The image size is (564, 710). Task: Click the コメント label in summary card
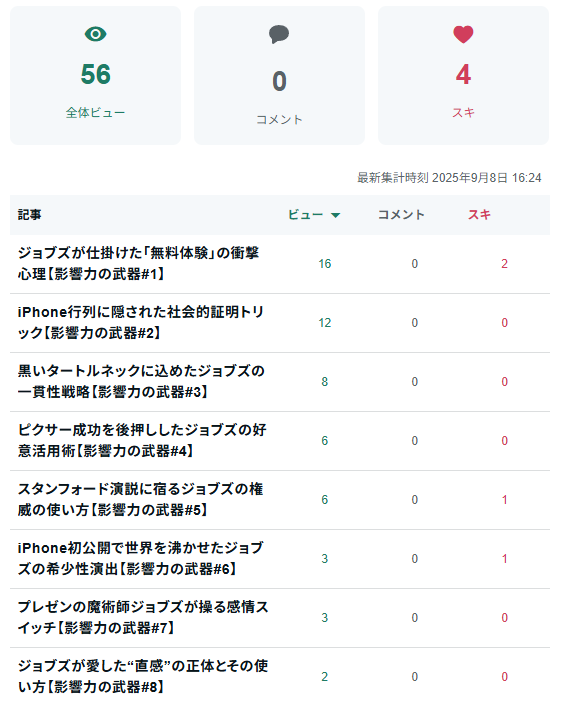279,120
